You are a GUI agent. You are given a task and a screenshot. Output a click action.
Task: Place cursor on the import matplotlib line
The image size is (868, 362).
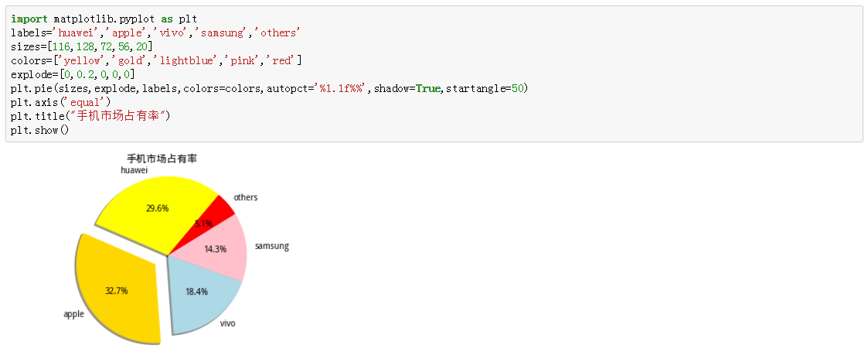pyautogui.click(x=104, y=19)
